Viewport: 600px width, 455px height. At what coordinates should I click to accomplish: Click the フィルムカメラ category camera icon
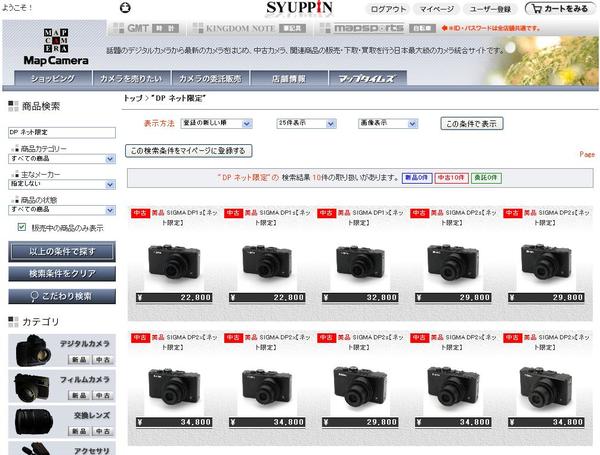[x=32, y=386]
